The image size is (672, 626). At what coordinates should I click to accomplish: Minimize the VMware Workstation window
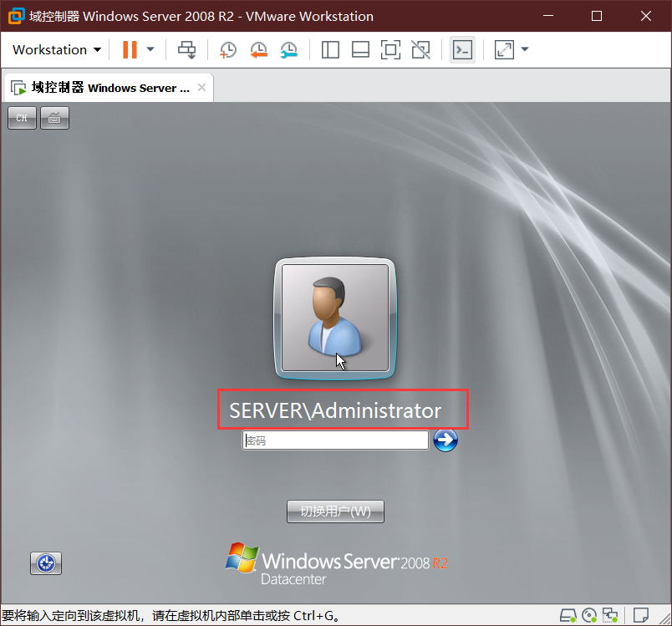point(548,16)
